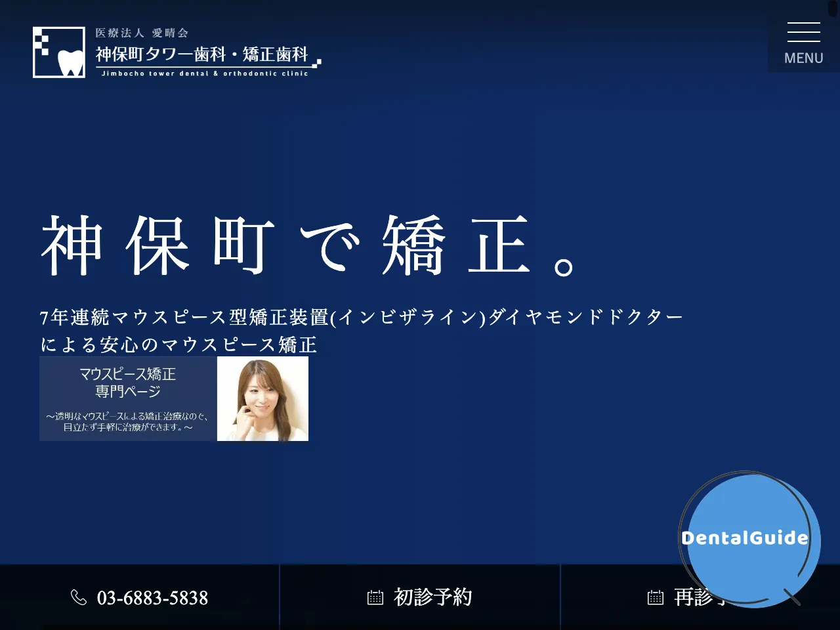This screenshot has height=630, width=840.
Task: Click the smiling woman photo thumbnail
Action: (x=262, y=398)
